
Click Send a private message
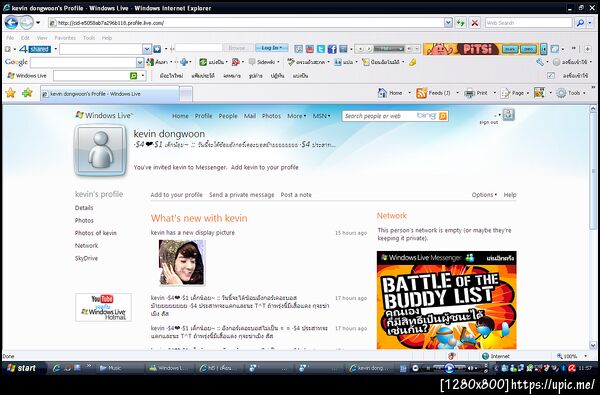point(241,195)
